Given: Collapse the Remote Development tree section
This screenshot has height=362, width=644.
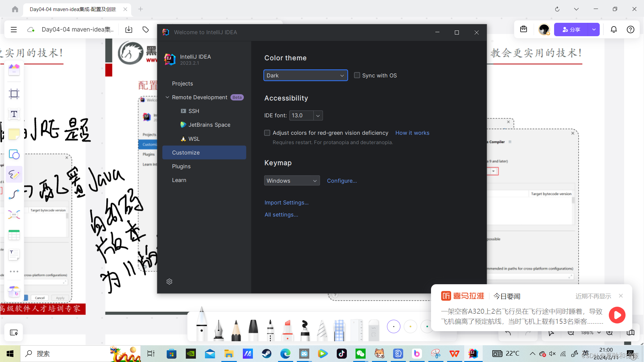Looking at the screenshot, I should (x=167, y=97).
